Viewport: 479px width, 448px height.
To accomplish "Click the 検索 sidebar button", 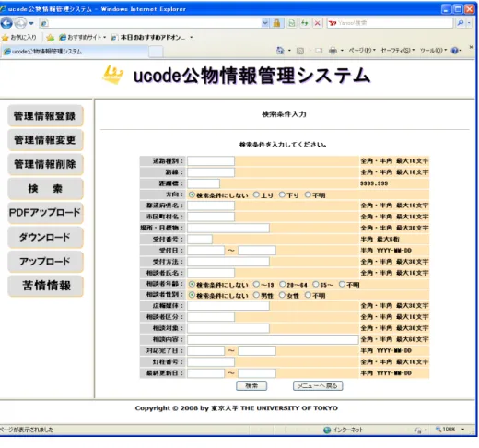I will tap(45, 189).
